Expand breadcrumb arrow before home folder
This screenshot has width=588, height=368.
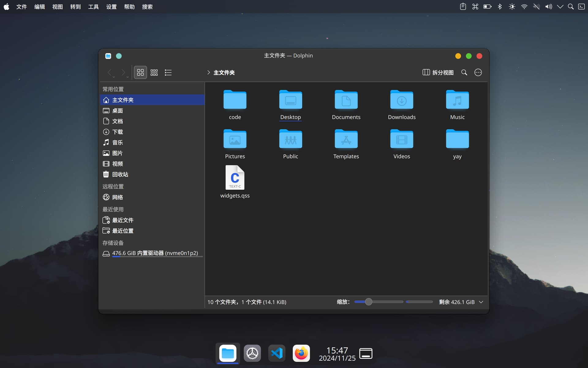click(209, 72)
